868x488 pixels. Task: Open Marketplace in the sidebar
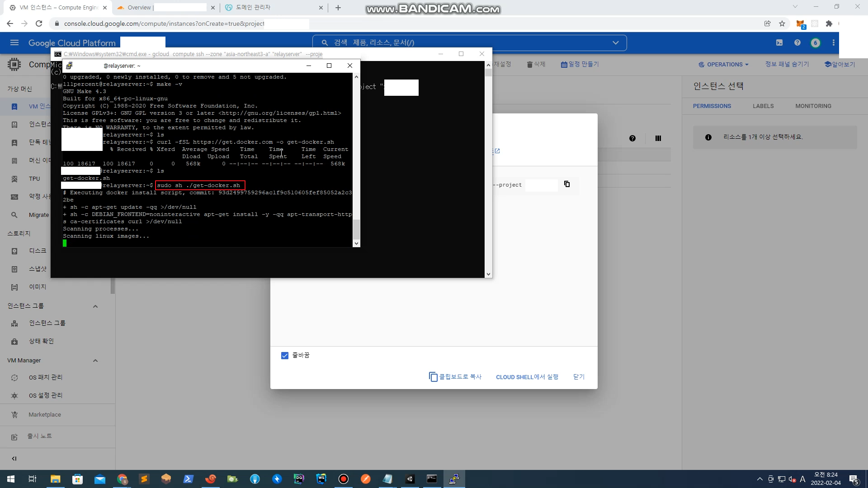pyautogui.click(x=44, y=414)
